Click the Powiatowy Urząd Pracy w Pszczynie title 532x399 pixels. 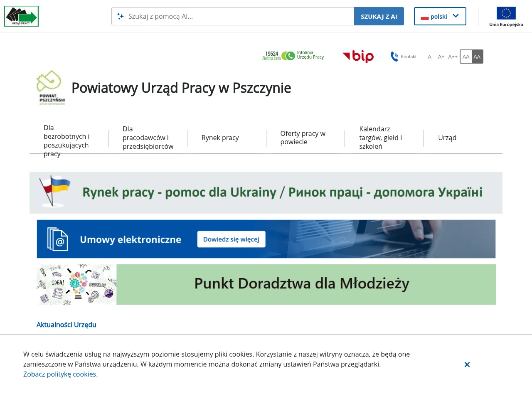click(x=181, y=88)
